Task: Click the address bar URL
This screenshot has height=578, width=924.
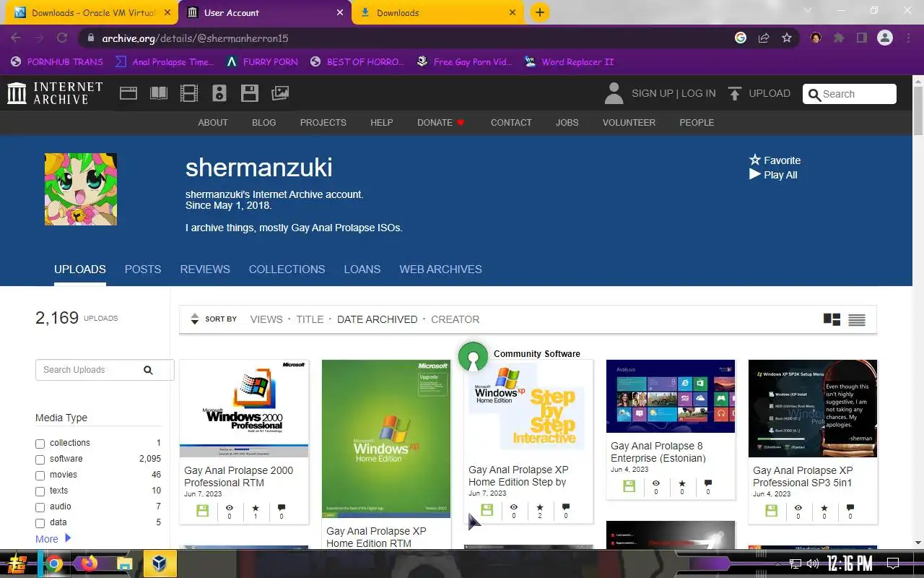Action: click(x=195, y=38)
